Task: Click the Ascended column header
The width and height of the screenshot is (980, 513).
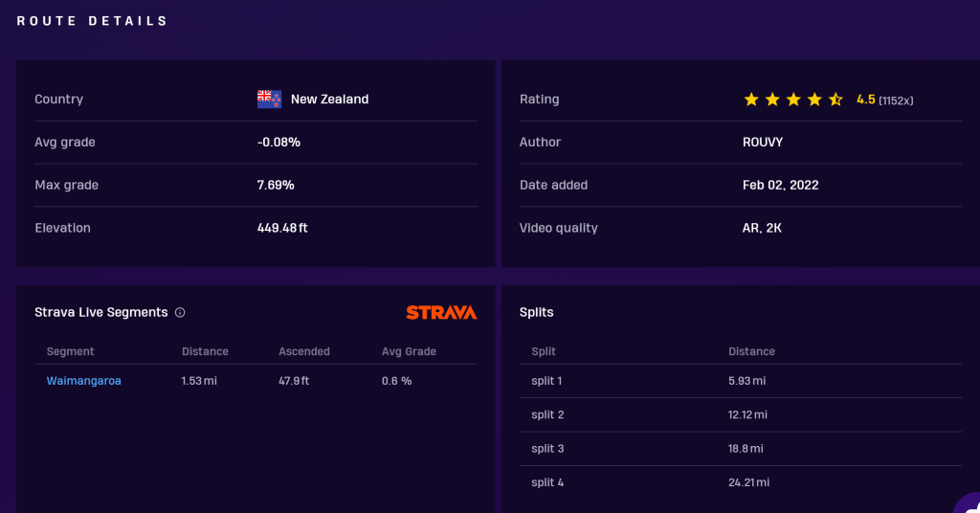Action: point(304,351)
